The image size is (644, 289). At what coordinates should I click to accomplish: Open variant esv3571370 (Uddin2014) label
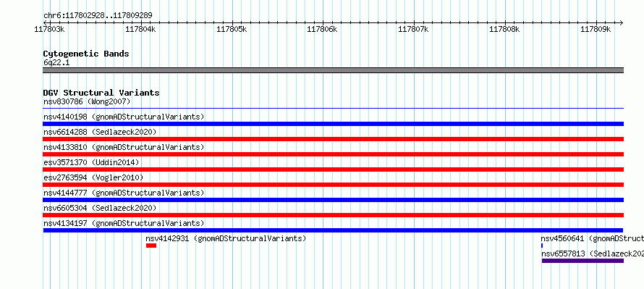click(x=91, y=162)
